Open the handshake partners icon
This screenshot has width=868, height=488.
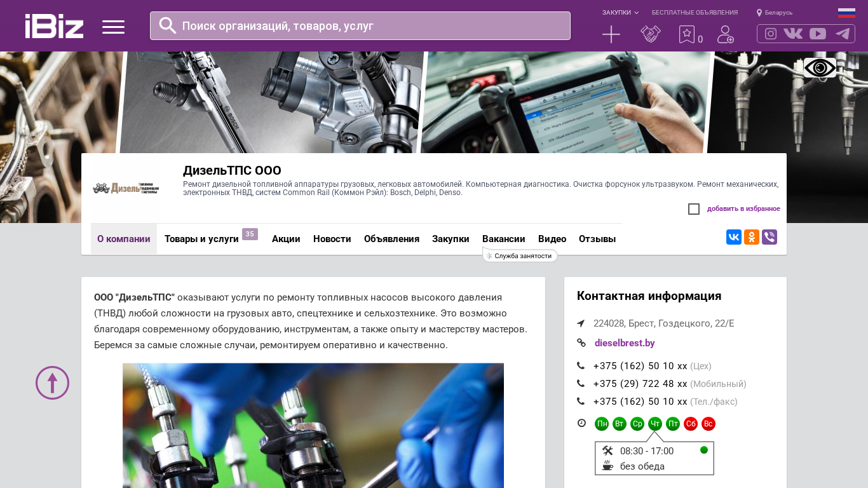click(651, 34)
